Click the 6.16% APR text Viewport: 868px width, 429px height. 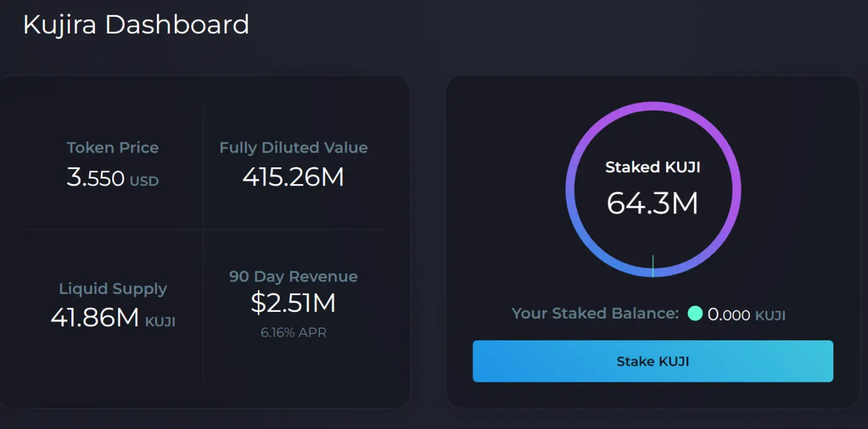(x=293, y=333)
